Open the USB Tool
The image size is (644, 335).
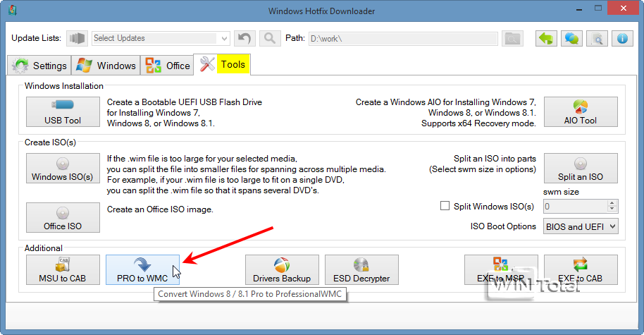[x=63, y=112]
